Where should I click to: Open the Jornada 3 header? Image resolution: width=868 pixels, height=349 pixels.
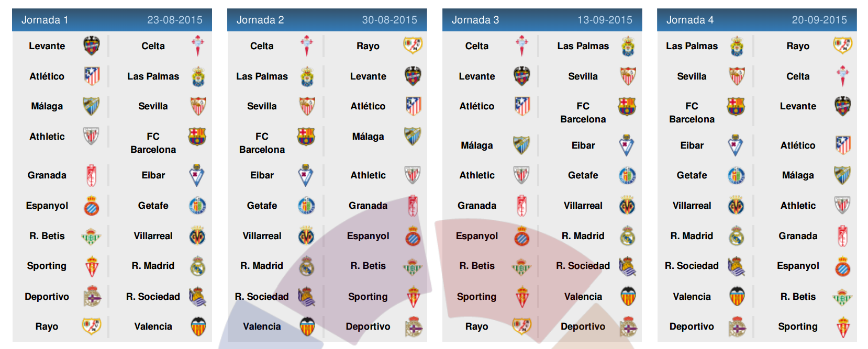(542, 20)
